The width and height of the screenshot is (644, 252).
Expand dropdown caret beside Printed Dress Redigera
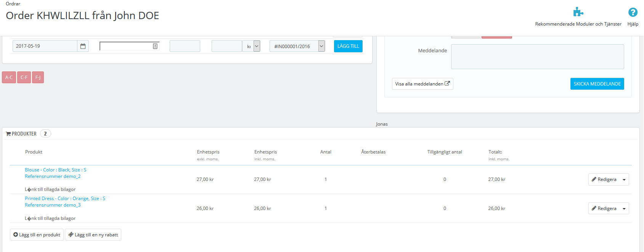tap(624, 208)
